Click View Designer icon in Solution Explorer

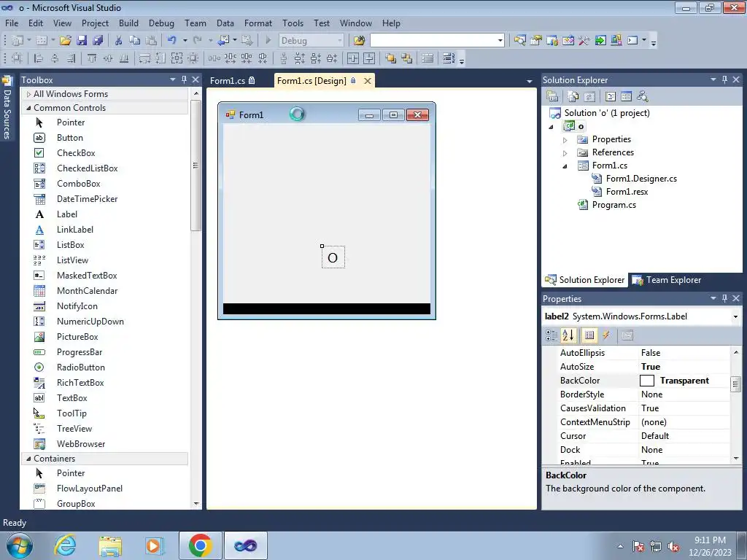pyautogui.click(x=626, y=97)
